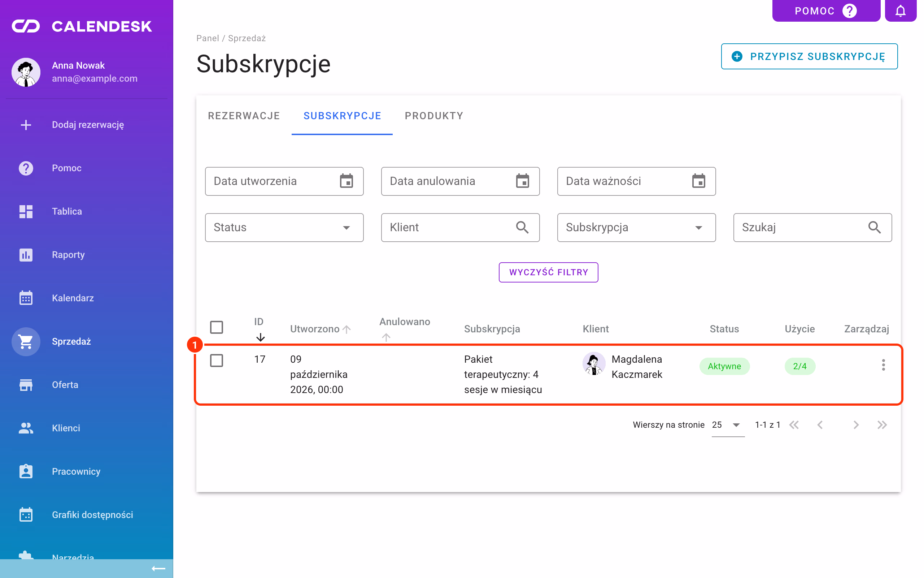Expand the Subskrypcja filter dropdown
The image size is (924, 578).
(636, 228)
